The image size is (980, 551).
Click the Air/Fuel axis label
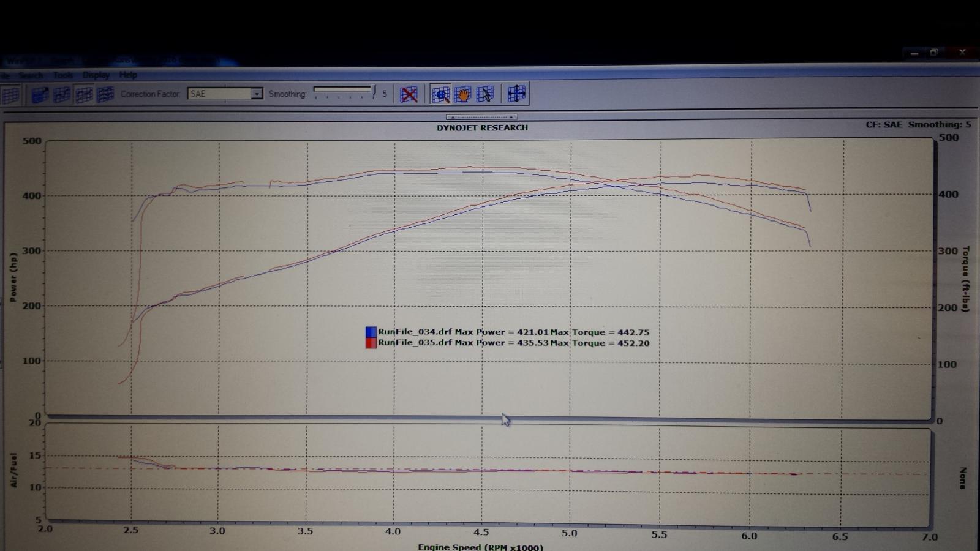point(13,470)
